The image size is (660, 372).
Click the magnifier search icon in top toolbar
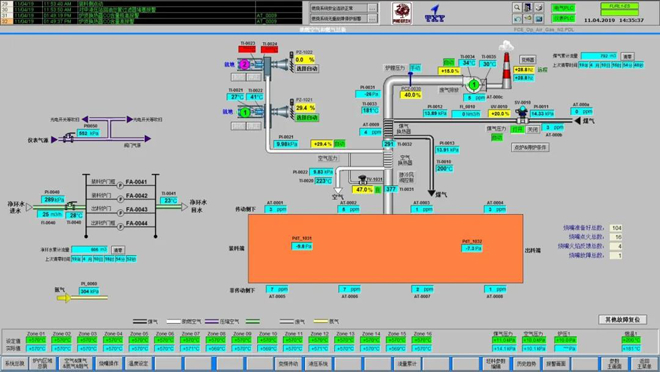click(x=517, y=8)
